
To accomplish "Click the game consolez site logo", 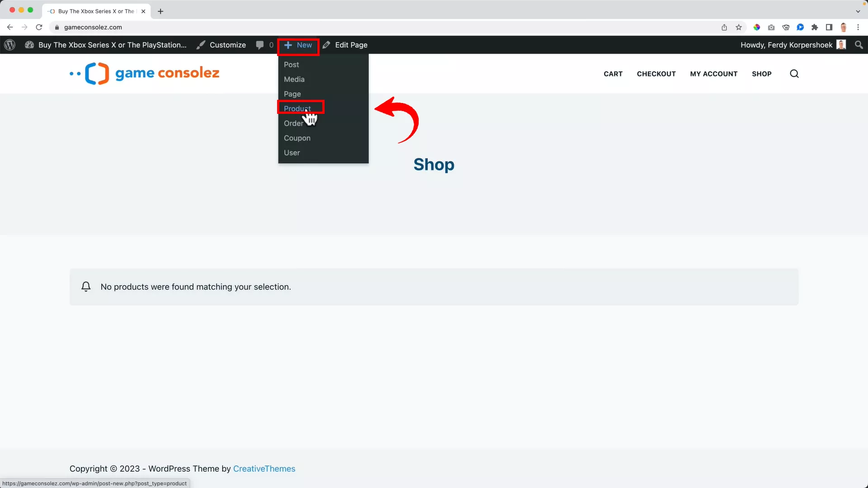I will click(x=144, y=73).
